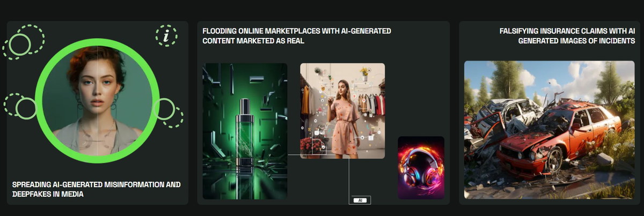Click the dashed-circle info "i" icon

166,36
